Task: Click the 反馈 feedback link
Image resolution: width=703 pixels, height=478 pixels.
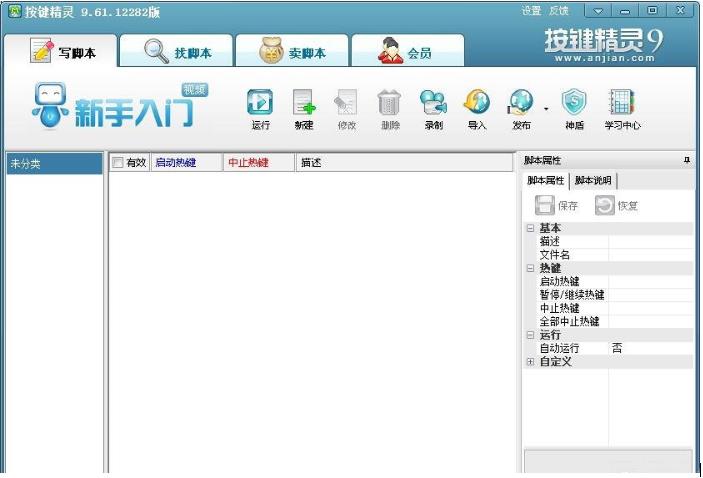Action: pos(559,11)
